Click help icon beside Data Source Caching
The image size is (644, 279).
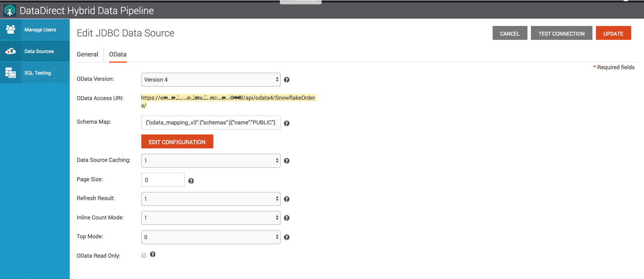click(286, 161)
